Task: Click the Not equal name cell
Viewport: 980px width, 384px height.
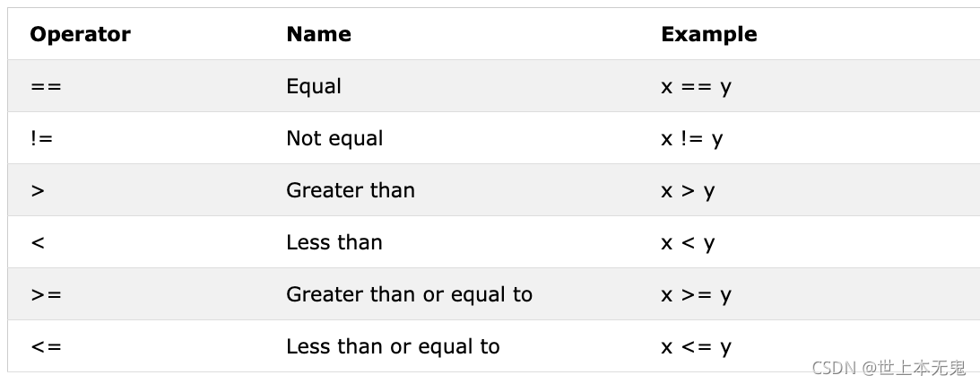Action: pos(334,138)
